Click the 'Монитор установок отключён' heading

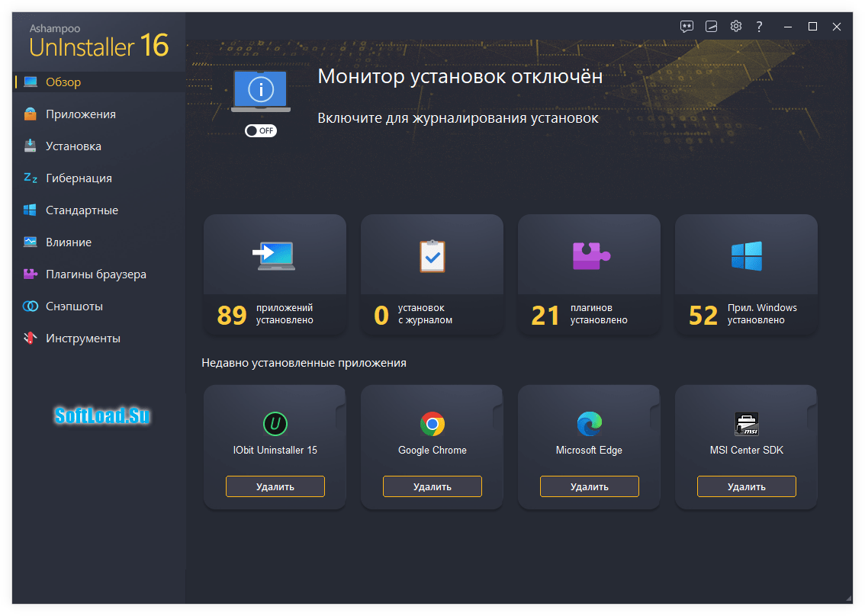pyautogui.click(x=460, y=76)
